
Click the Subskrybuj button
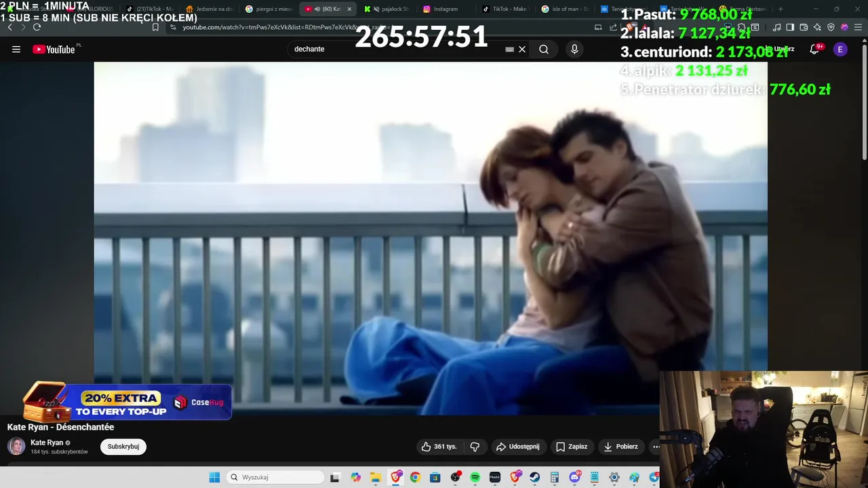[x=123, y=447]
